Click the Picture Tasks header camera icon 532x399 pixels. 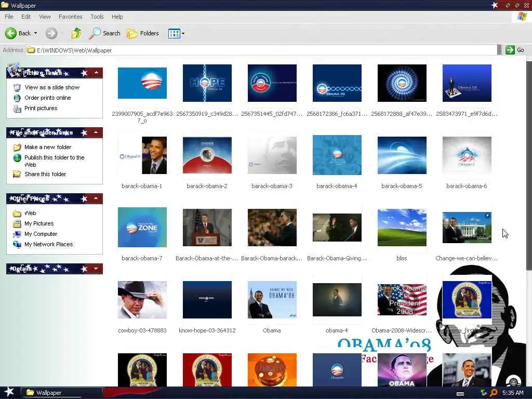coord(14,70)
